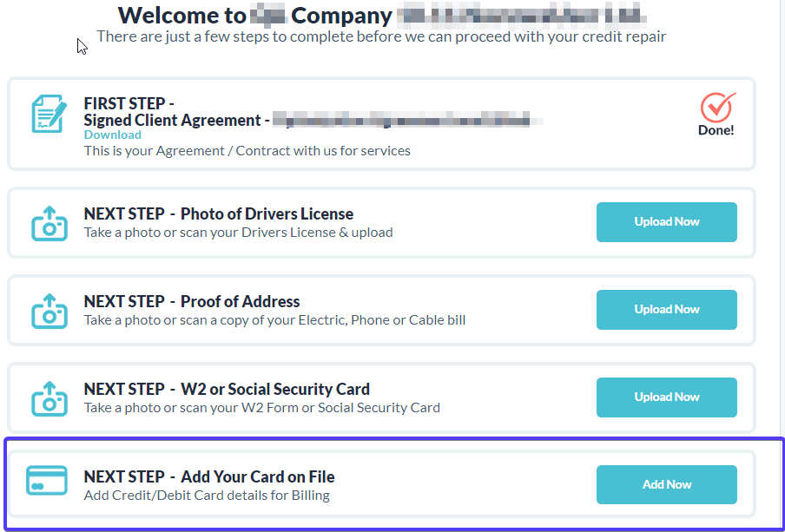Click the Proof of Address step title
This screenshot has height=532, width=785.
(x=191, y=301)
